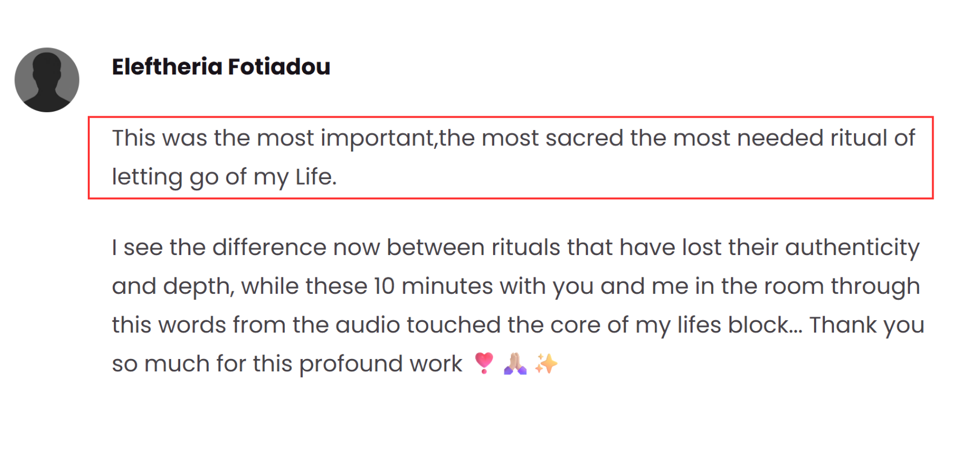Click the word "sacred" in the first line

(584, 138)
